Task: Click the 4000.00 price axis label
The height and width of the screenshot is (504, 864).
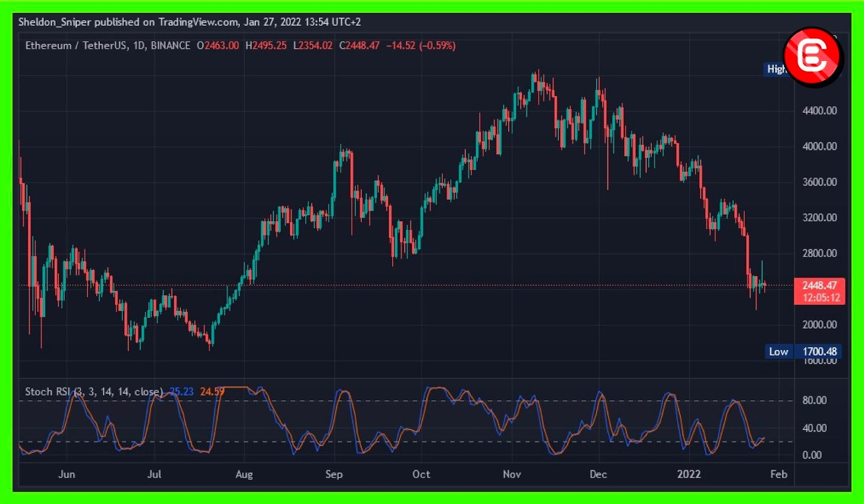Action: coord(819,146)
